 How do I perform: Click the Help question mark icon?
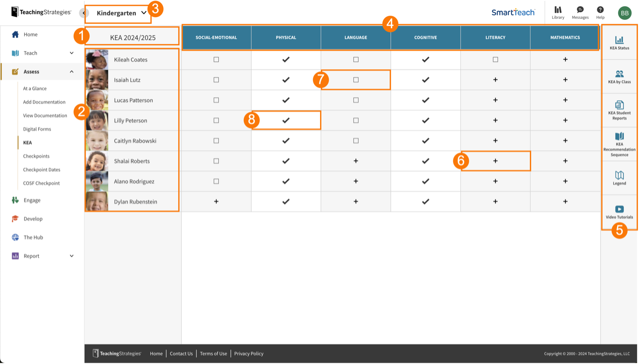600,10
